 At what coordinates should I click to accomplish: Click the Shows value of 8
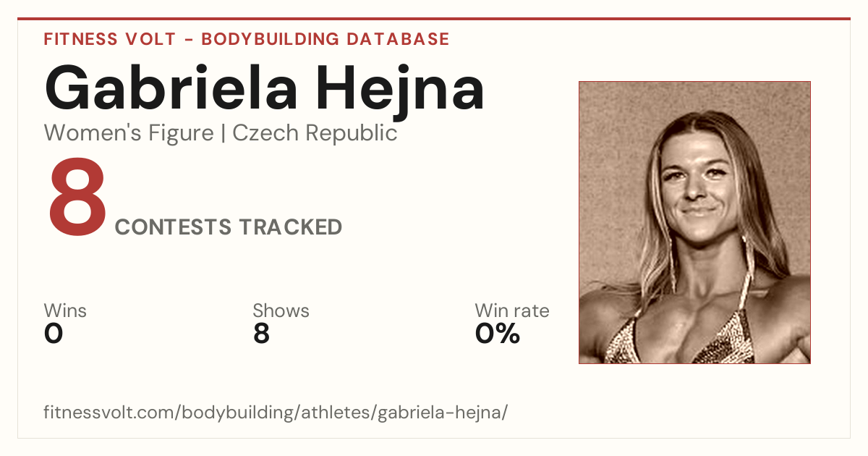tap(261, 334)
